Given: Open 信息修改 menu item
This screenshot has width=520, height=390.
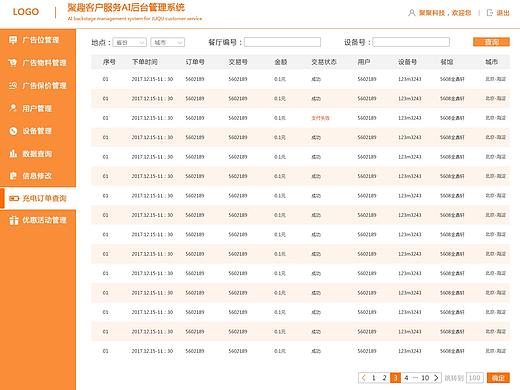Looking at the screenshot, I should [x=38, y=176].
